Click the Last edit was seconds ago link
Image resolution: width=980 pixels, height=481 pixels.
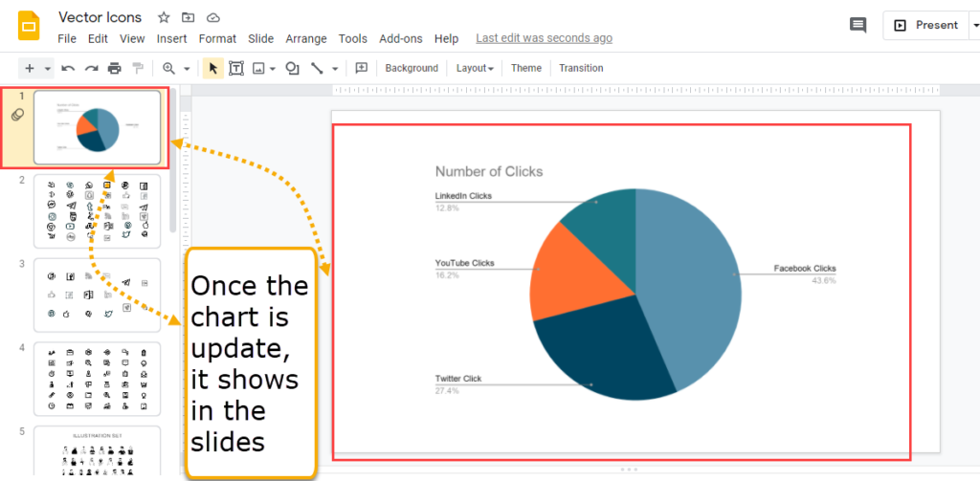[545, 38]
